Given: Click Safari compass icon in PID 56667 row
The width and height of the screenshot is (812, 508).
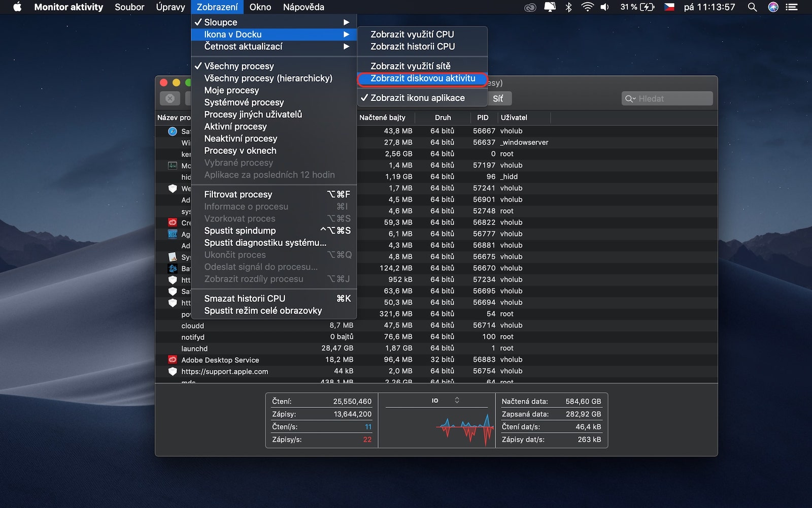Looking at the screenshot, I should pos(173,132).
